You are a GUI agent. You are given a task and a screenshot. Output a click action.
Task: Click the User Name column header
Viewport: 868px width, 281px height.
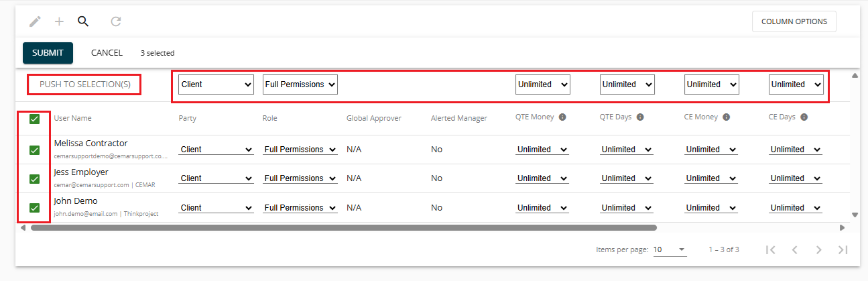click(x=72, y=118)
